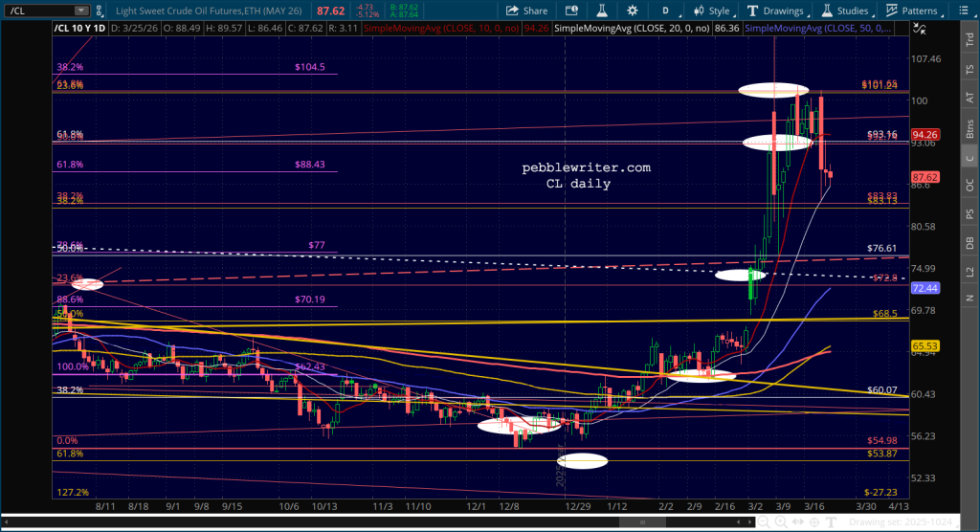
Task: Click the horizontal time scrollbar thumb
Action: tap(642, 522)
